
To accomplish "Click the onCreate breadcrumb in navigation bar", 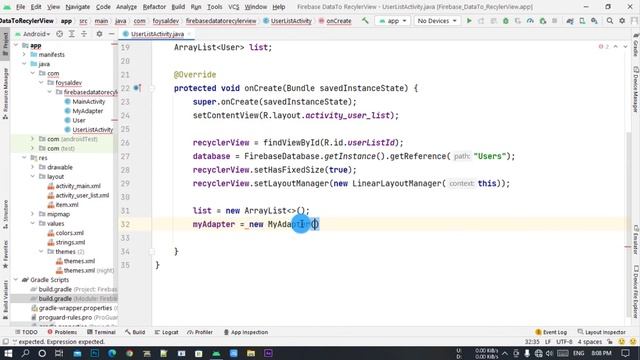I will tap(335, 21).
